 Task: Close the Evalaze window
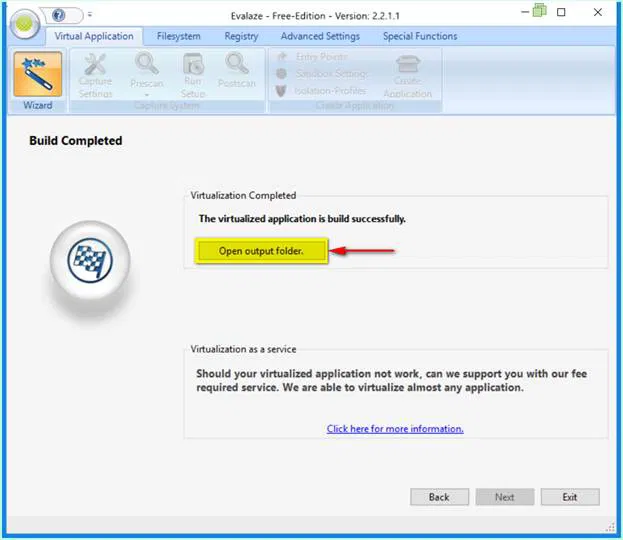point(598,12)
